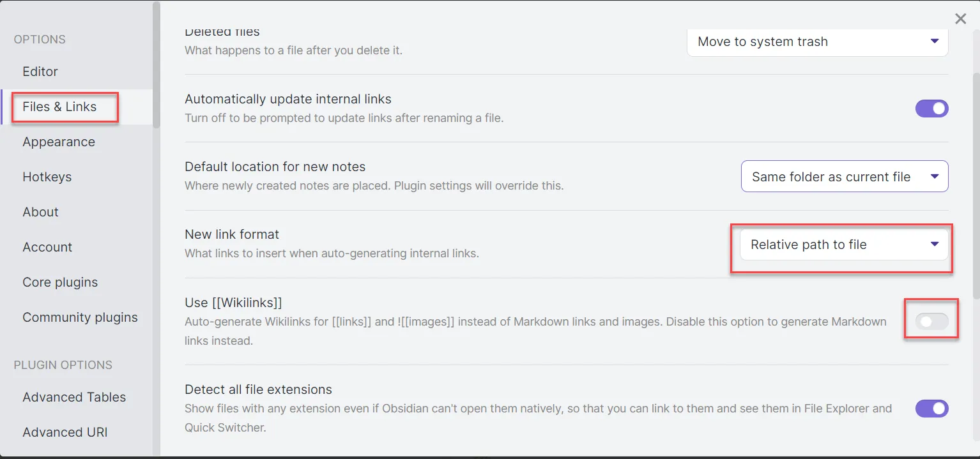Open Account settings

pos(47,247)
